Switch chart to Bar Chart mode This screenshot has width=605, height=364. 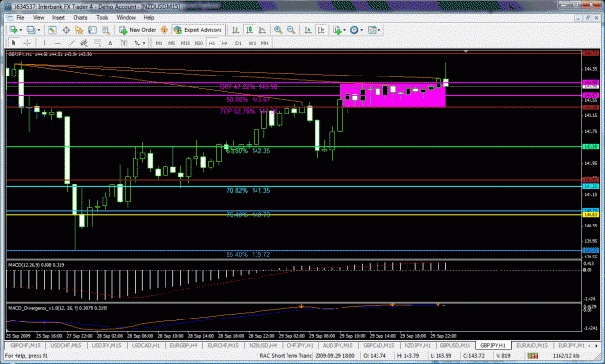tap(236, 30)
